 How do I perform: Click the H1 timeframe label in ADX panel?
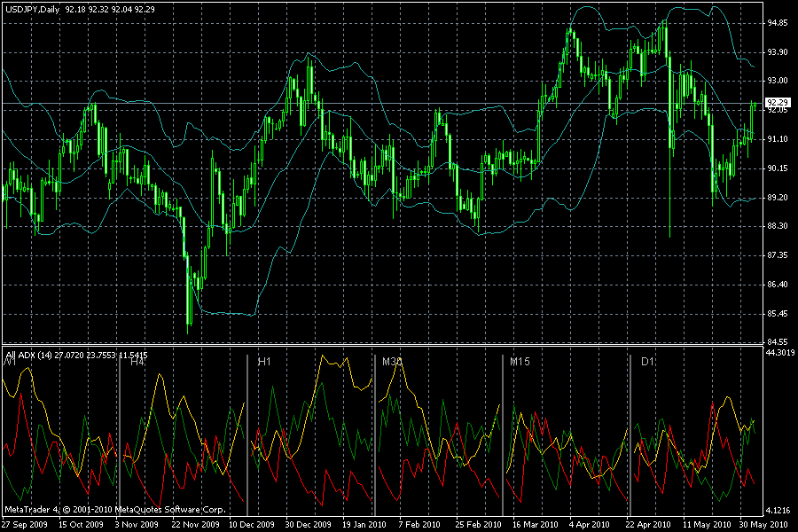coord(264,362)
